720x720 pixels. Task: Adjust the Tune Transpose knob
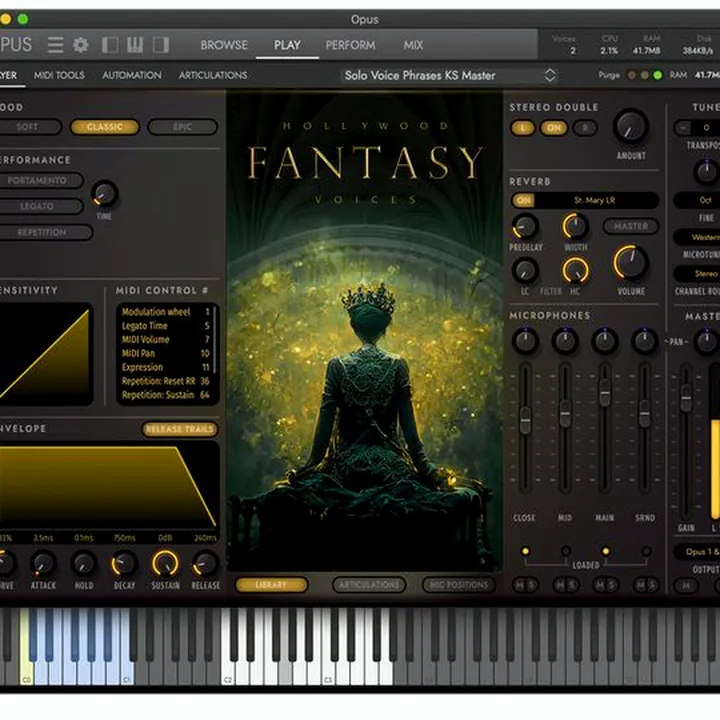click(706, 172)
